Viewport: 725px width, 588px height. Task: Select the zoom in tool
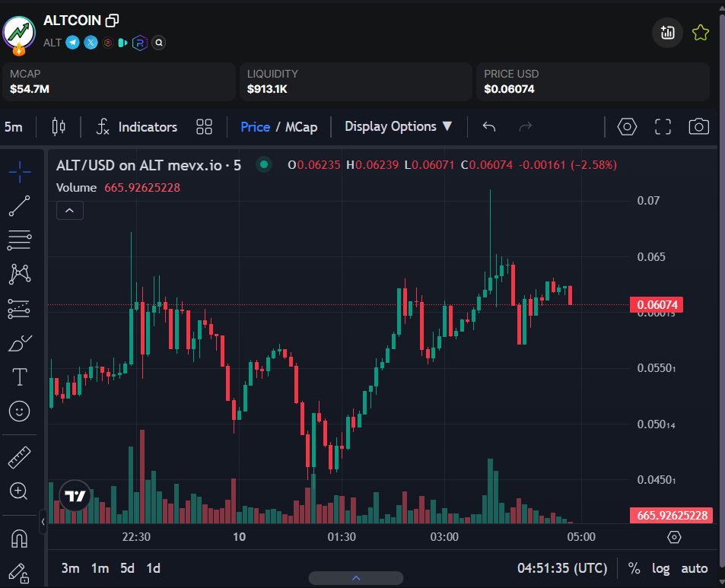pyautogui.click(x=19, y=491)
